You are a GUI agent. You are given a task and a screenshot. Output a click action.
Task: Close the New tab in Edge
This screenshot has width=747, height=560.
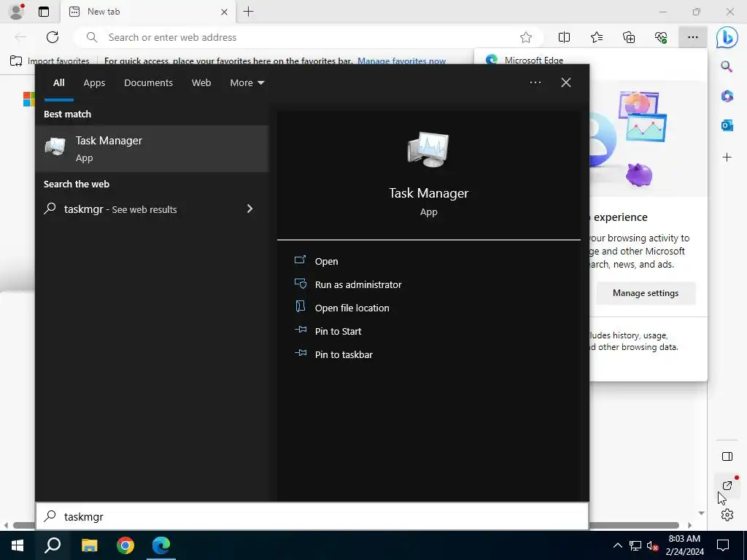[x=224, y=12]
